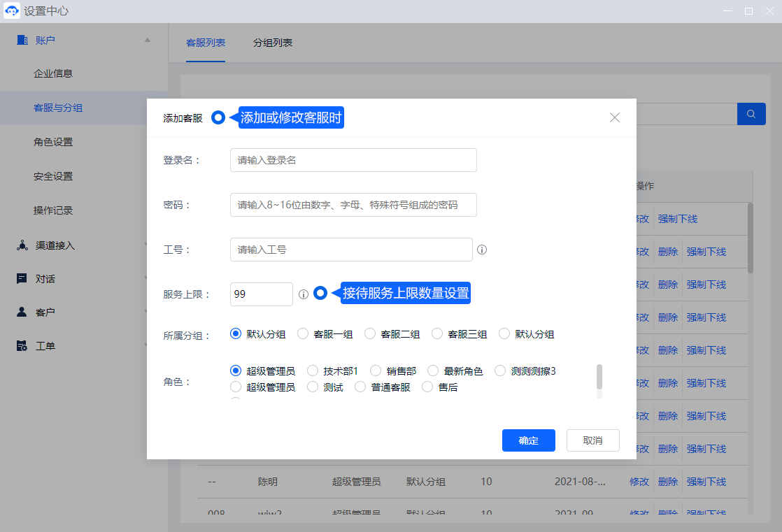Click the 客户 sidebar icon

coord(22,312)
